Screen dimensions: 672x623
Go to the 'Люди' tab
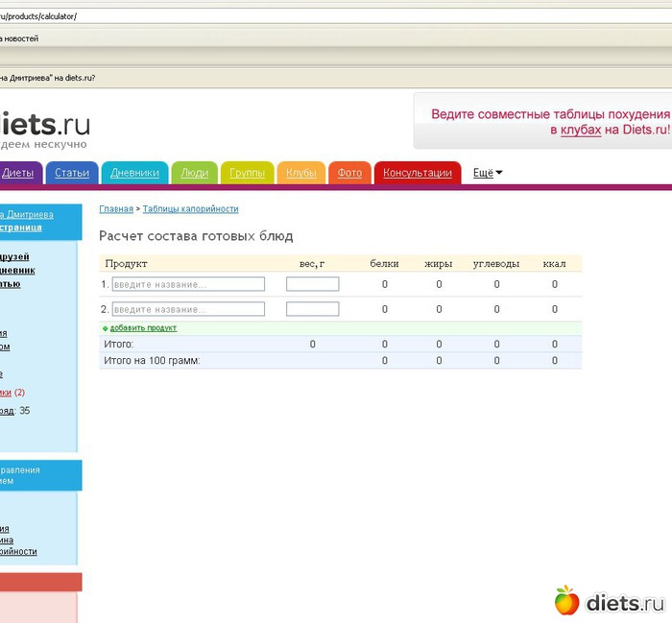195,173
